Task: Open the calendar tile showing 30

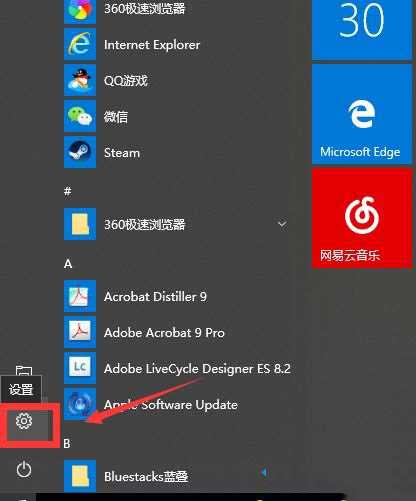Action: click(362, 30)
